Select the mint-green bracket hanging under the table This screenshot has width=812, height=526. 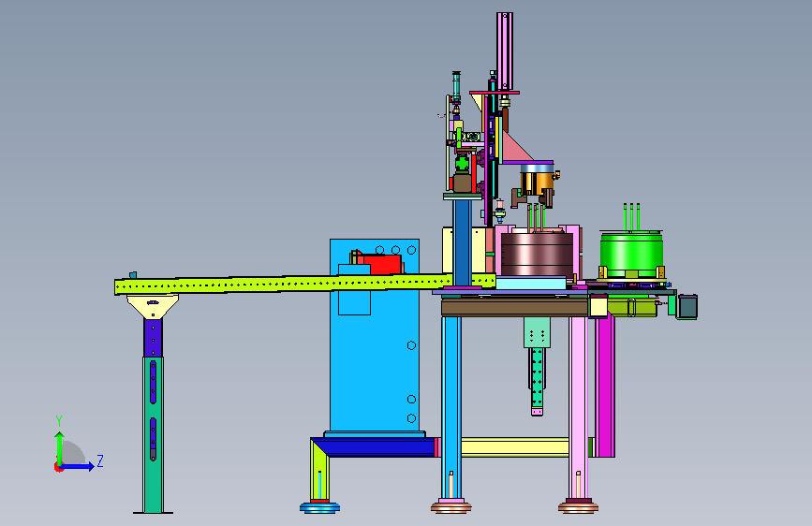pos(537,332)
